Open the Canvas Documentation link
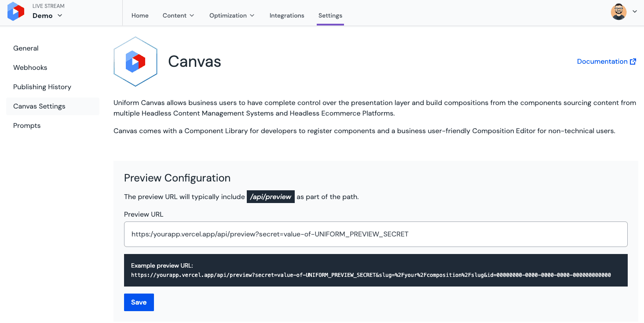 pyautogui.click(x=602, y=61)
